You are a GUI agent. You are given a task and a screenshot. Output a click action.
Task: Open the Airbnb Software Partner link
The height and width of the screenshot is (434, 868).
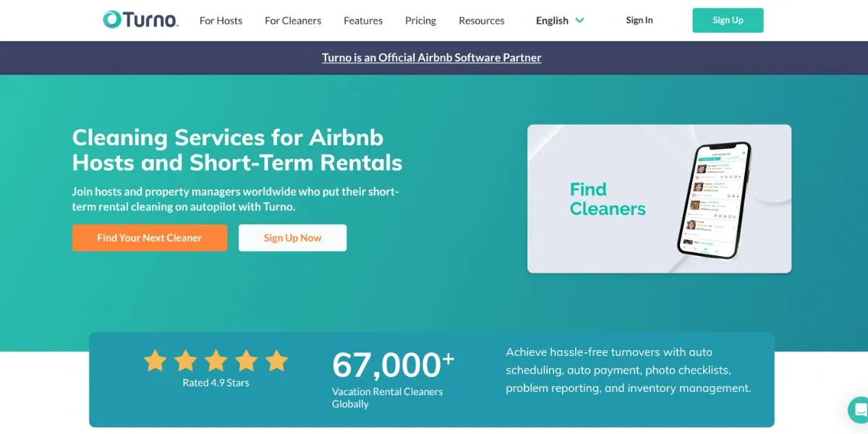point(431,57)
